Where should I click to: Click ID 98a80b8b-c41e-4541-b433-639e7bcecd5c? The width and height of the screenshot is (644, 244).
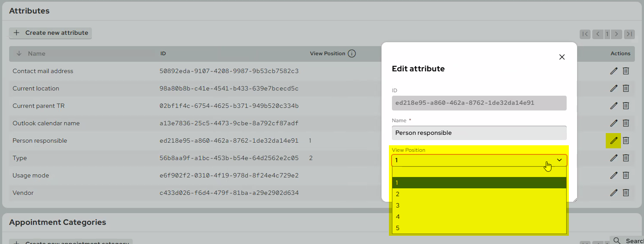point(229,88)
